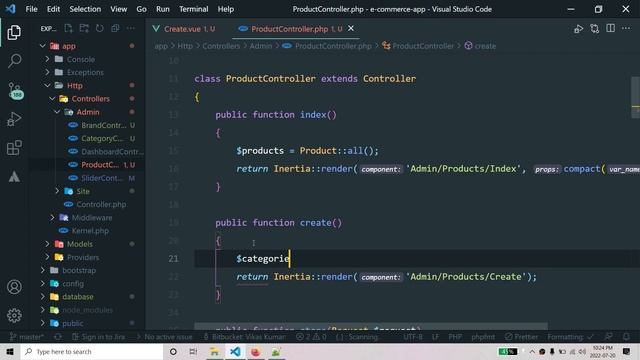Screen dimensions: 640x360
Task: Click PHP language mode in status bar
Action: click(455, 337)
